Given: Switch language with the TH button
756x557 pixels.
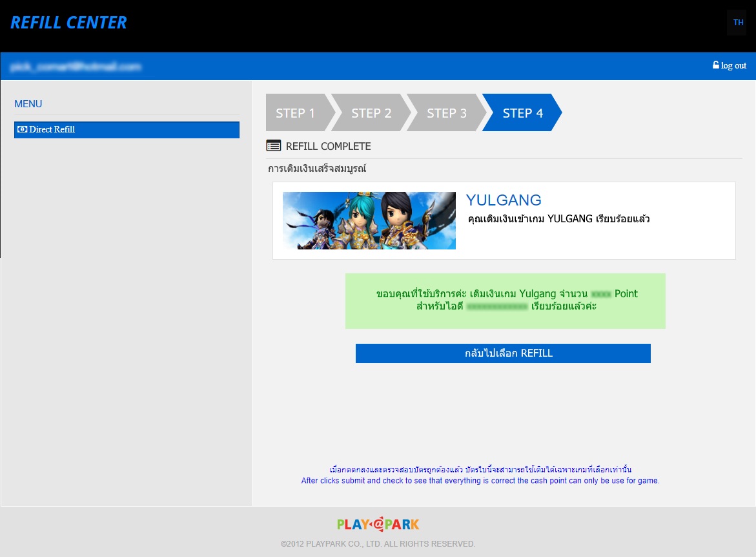Looking at the screenshot, I should coord(738,22).
